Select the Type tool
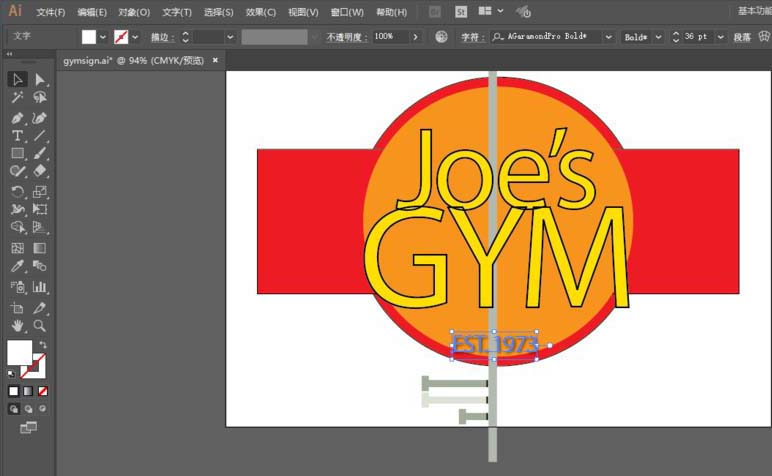 coord(18,135)
